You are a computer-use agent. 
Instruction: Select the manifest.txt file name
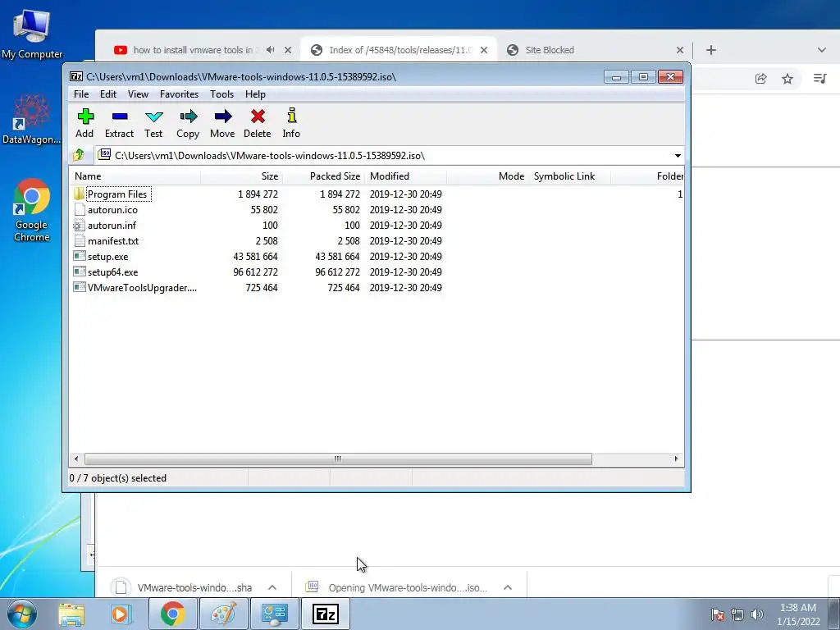coord(113,241)
